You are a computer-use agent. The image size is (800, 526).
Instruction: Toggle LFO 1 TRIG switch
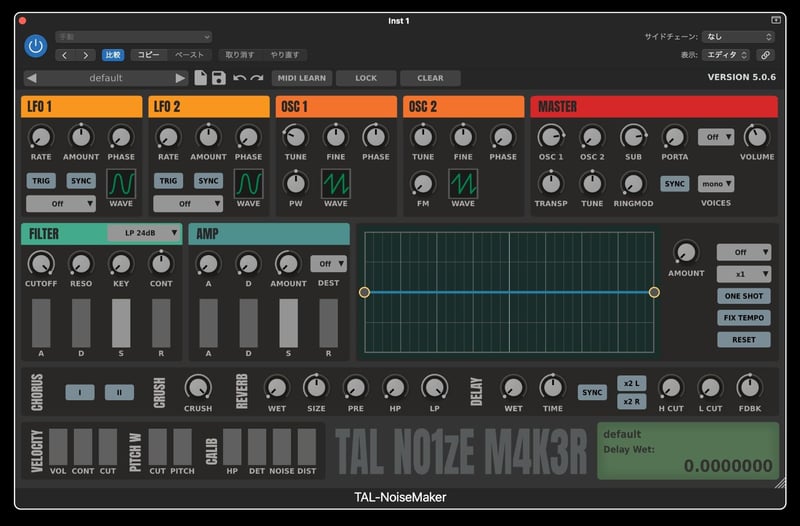pos(41,181)
